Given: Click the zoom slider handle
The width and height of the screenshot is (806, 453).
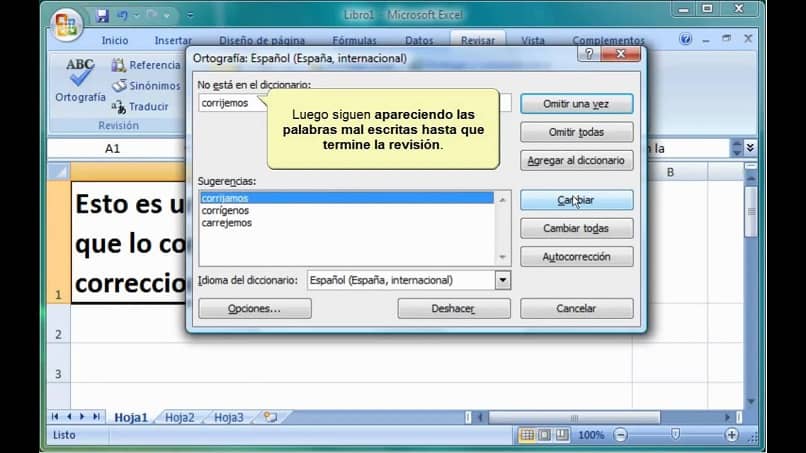Looking at the screenshot, I should 675,435.
